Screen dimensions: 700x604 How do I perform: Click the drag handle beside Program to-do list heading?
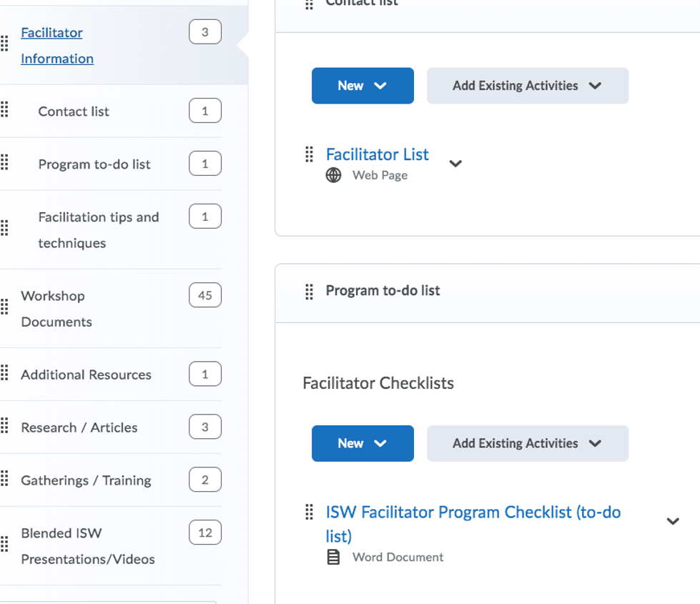[310, 291]
